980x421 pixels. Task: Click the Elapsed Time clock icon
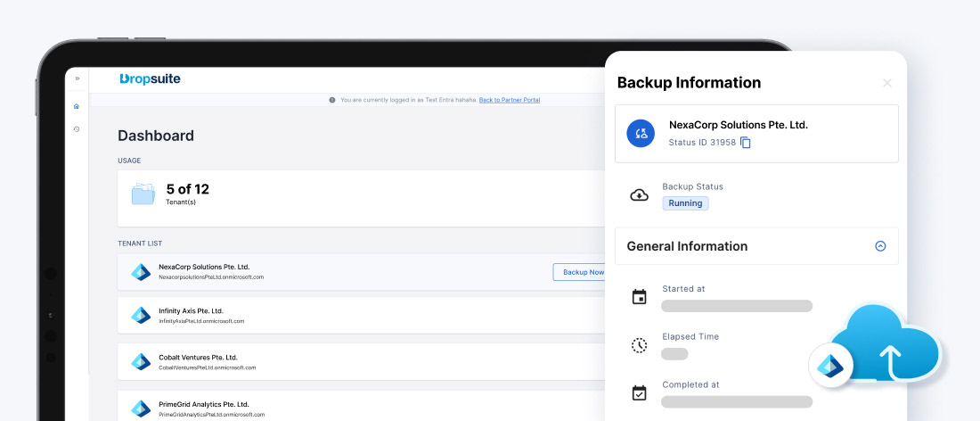pos(639,345)
